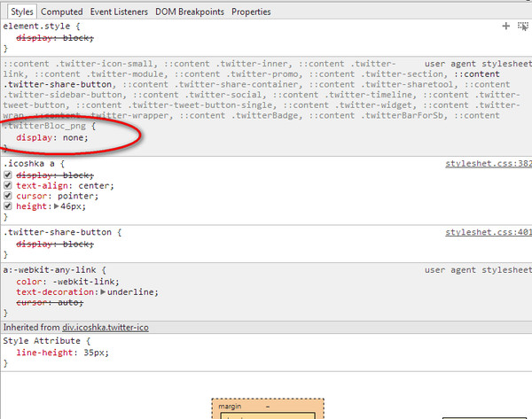Image resolution: width=532 pixels, height=419 pixels.
Task: Uncheck cursor: pointer property
Action: click(8, 196)
